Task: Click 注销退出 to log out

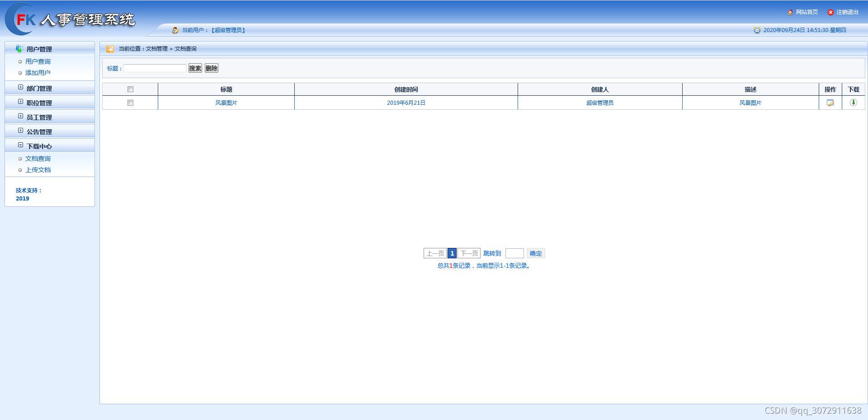Action: 847,12
